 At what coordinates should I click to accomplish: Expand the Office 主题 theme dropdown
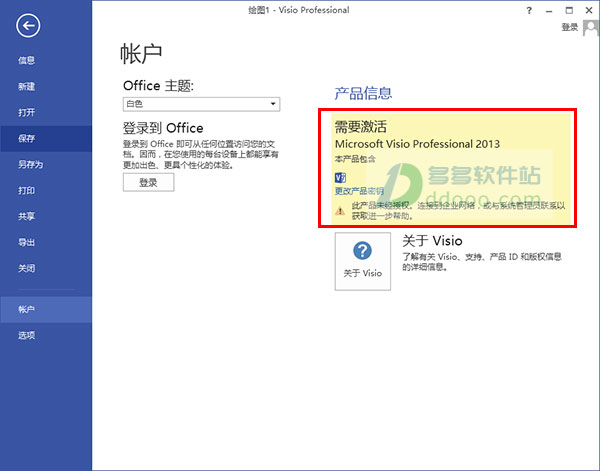coord(201,104)
